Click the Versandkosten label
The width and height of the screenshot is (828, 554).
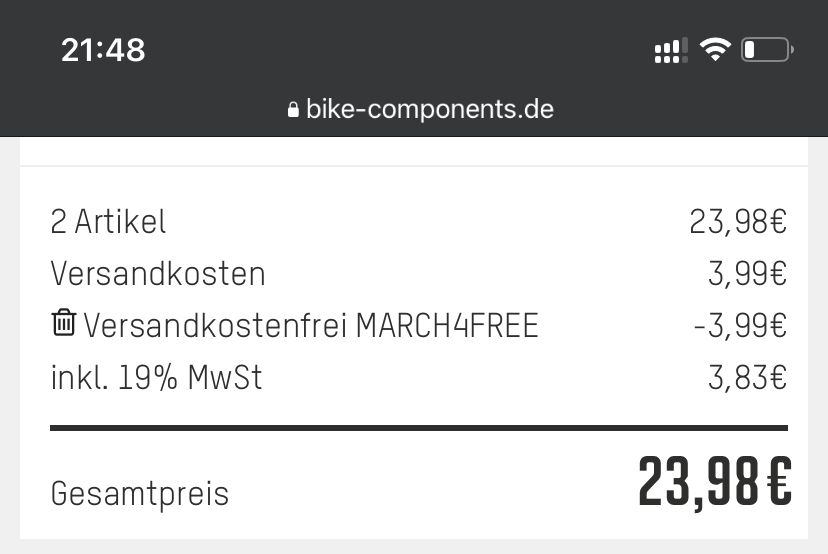tap(158, 273)
